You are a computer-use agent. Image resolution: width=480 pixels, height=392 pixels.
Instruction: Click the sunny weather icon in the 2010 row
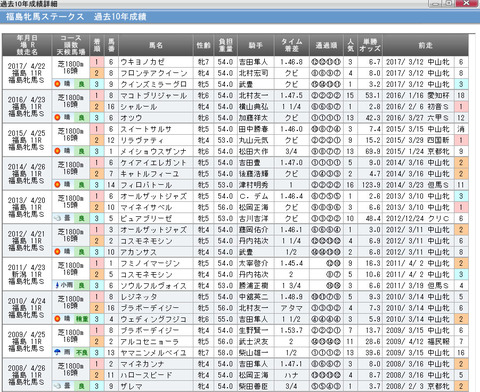[57, 319]
